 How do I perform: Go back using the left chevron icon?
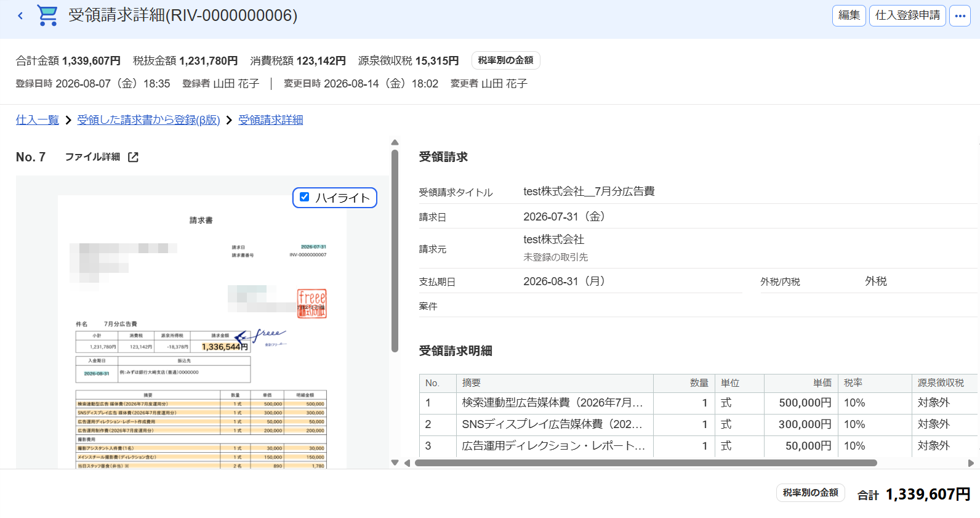[x=20, y=15]
